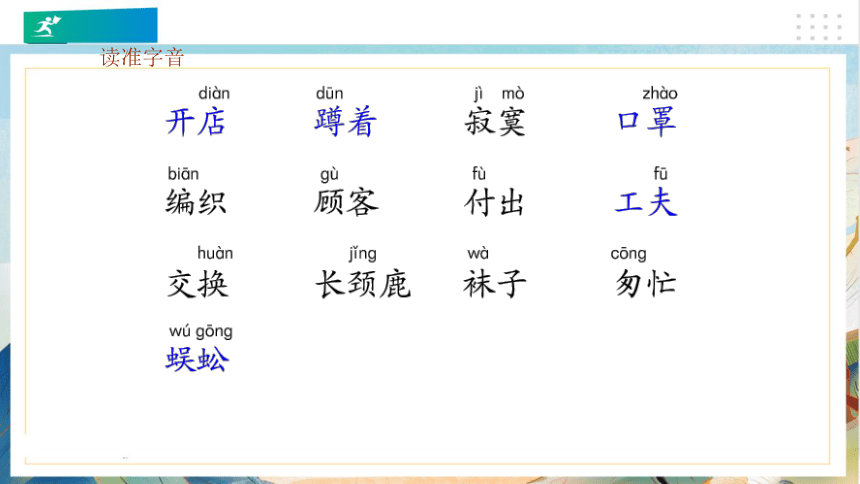Select the blue word 蹲着

coord(346,122)
